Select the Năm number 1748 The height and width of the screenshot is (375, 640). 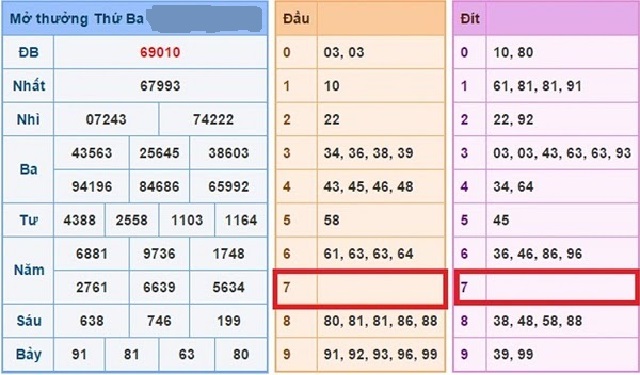tap(229, 253)
